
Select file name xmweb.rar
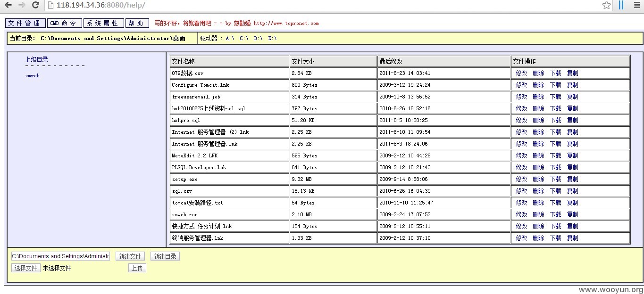click(185, 214)
